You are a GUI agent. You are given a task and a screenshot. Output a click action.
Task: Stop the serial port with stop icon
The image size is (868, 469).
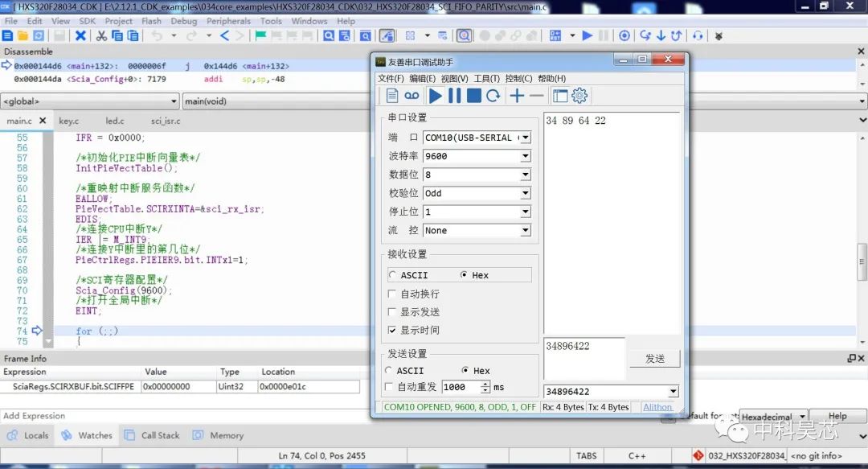[473, 96]
